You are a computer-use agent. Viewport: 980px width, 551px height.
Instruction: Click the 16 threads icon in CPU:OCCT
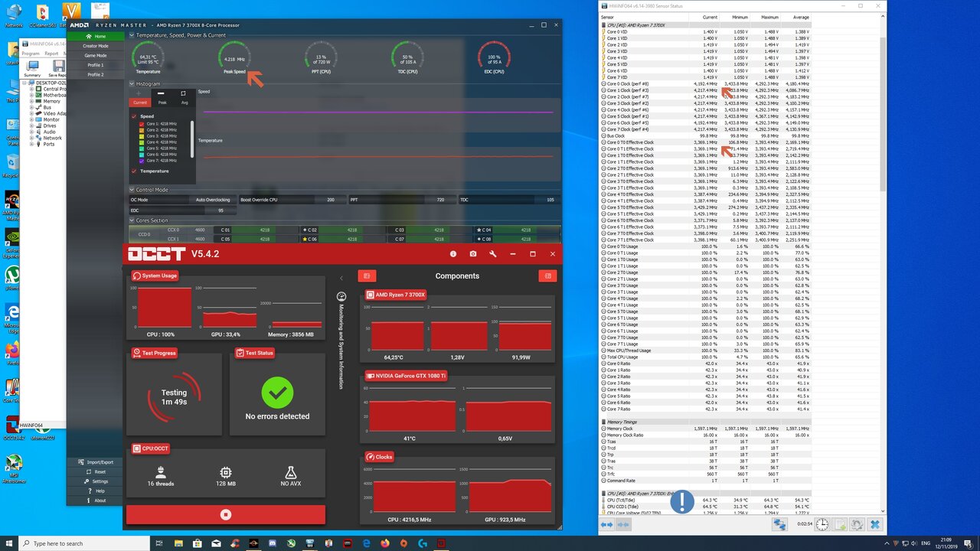click(x=161, y=473)
